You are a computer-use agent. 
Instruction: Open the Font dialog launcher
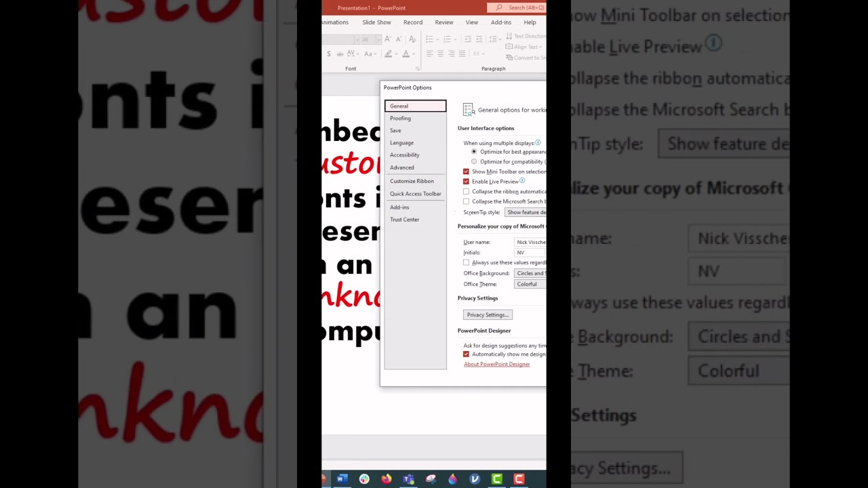pyautogui.click(x=417, y=68)
